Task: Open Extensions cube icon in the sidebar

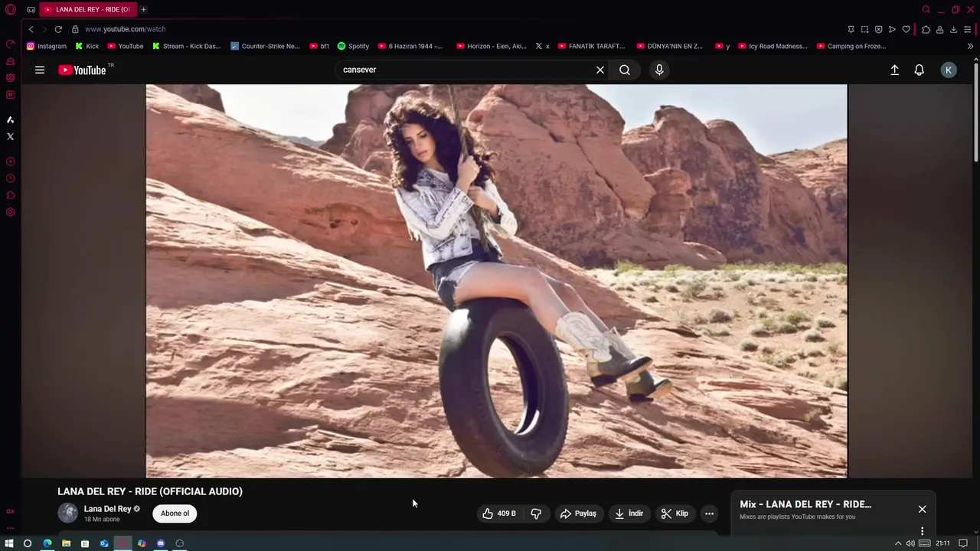Action: tap(11, 195)
